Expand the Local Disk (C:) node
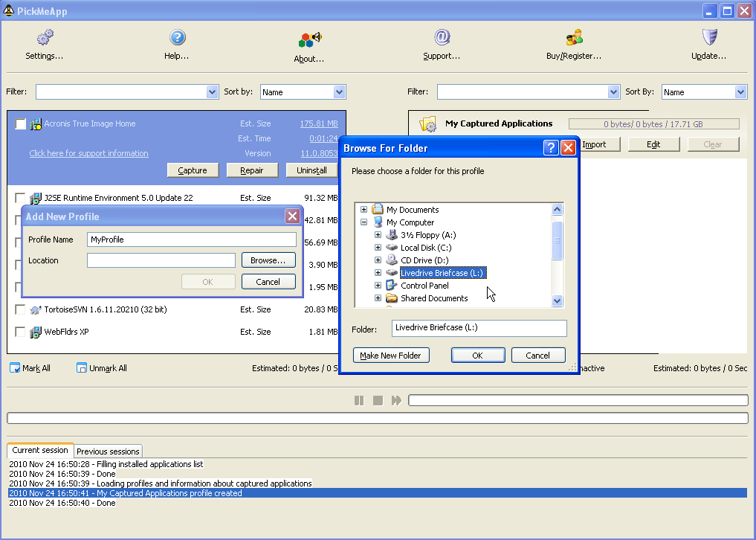Viewport: 756px width, 540px height. [x=378, y=248]
